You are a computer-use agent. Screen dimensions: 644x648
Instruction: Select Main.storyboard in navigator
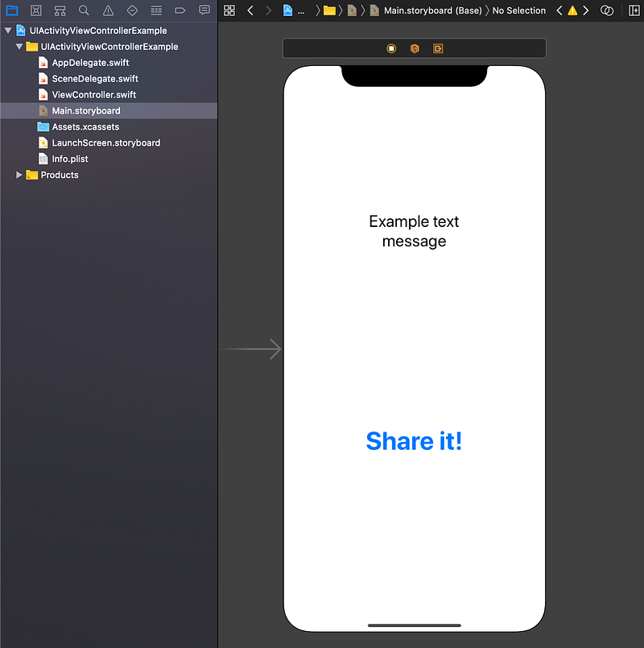pyautogui.click(x=109, y=111)
